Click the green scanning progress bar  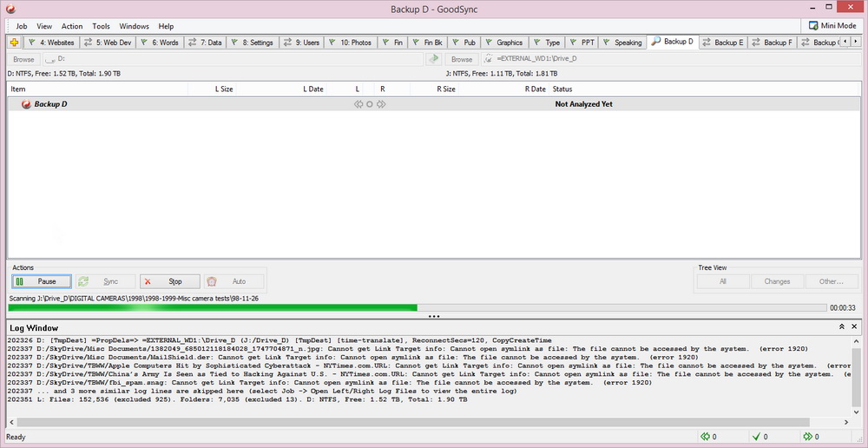coord(418,307)
